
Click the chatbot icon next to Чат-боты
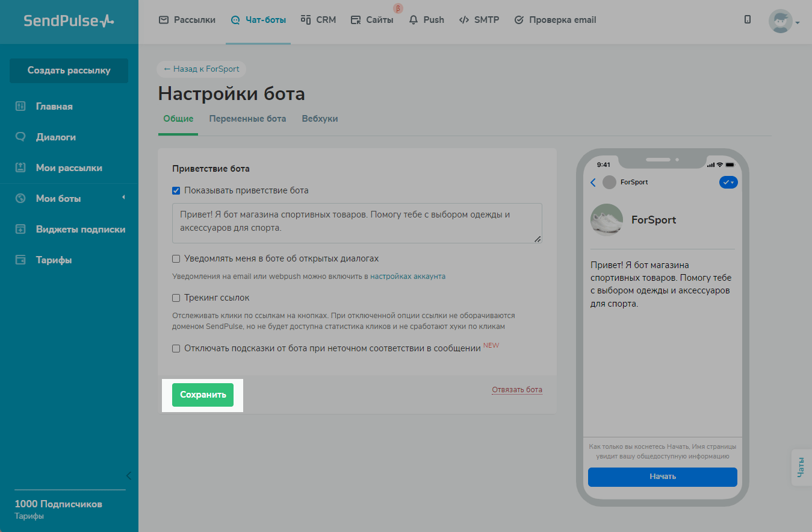(x=235, y=20)
